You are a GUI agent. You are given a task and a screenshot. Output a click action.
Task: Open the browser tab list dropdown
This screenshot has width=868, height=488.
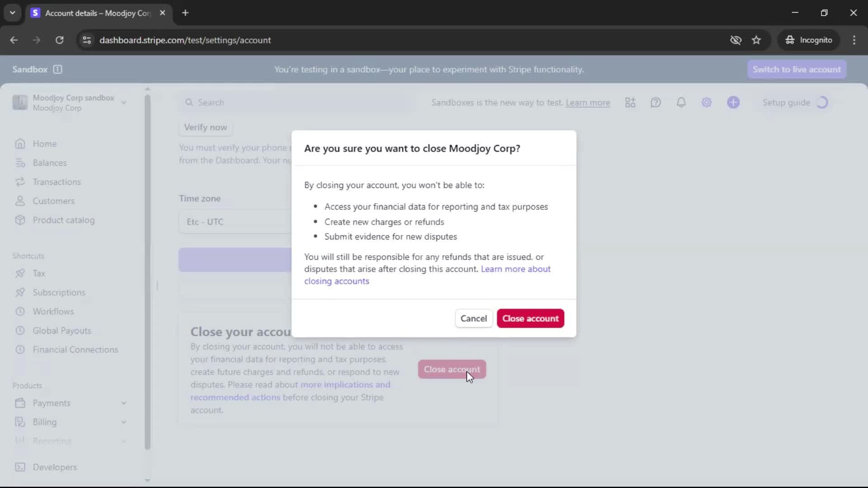click(12, 13)
